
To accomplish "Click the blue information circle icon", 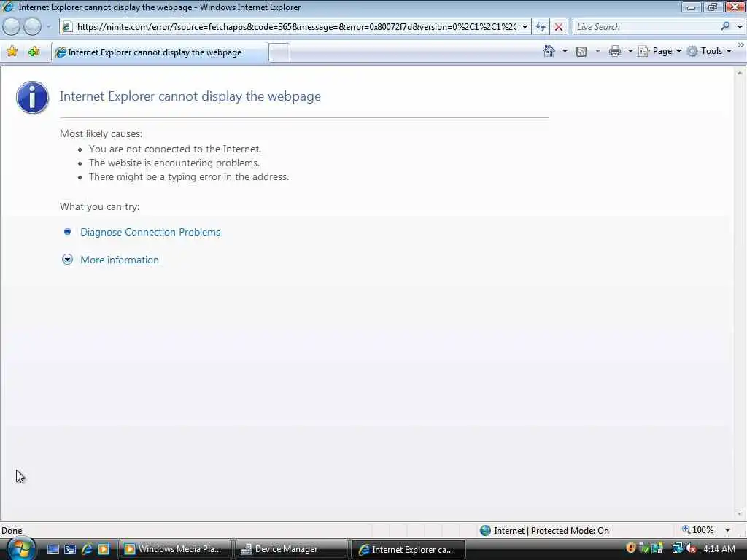I will (32, 97).
